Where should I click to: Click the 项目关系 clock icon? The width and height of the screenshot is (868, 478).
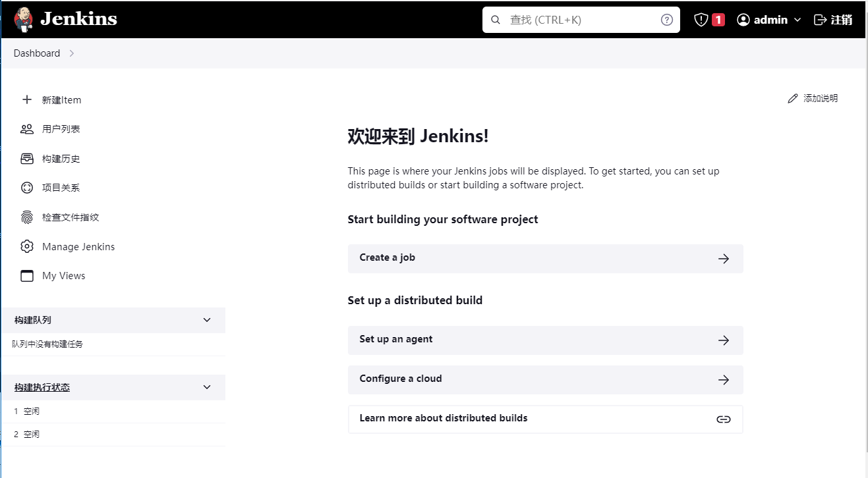click(x=26, y=187)
